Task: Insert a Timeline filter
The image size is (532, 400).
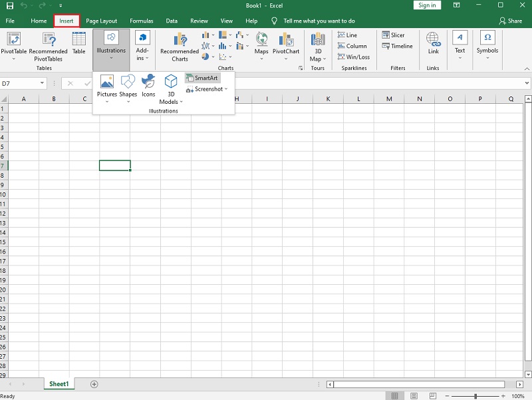Action: click(397, 46)
